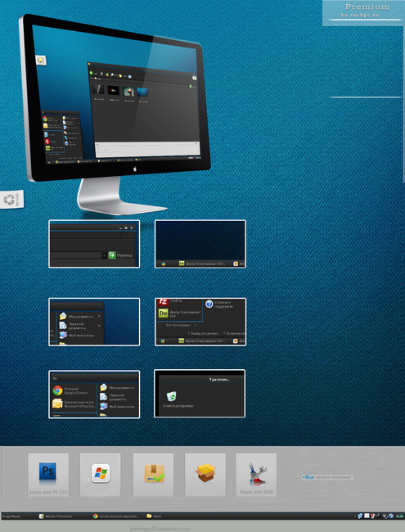Open the package with green checkmark tile
The width and height of the screenshot is (405, 532).
[153, 475]
